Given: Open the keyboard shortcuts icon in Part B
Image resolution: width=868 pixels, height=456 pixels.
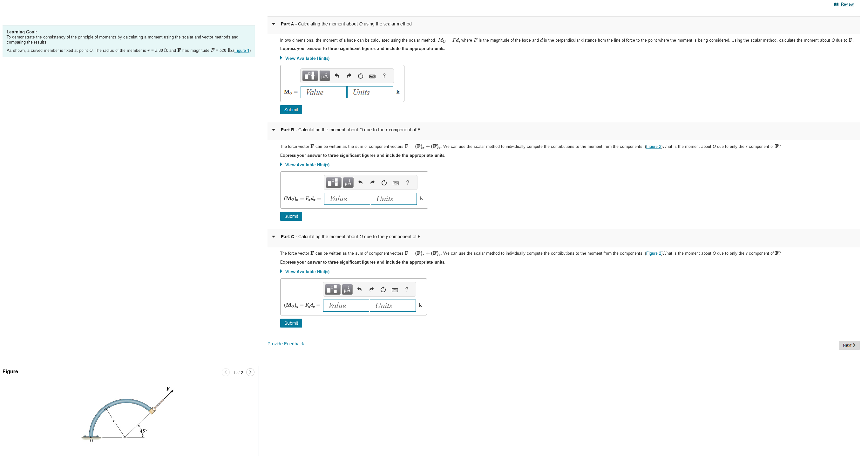Looking at the screenshot, I should (396, 183).
